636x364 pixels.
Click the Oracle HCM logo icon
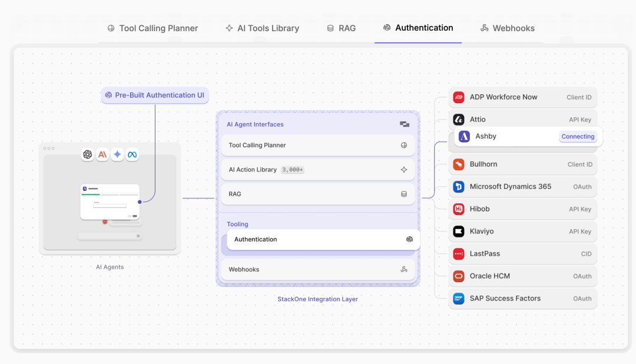[459, 276]
